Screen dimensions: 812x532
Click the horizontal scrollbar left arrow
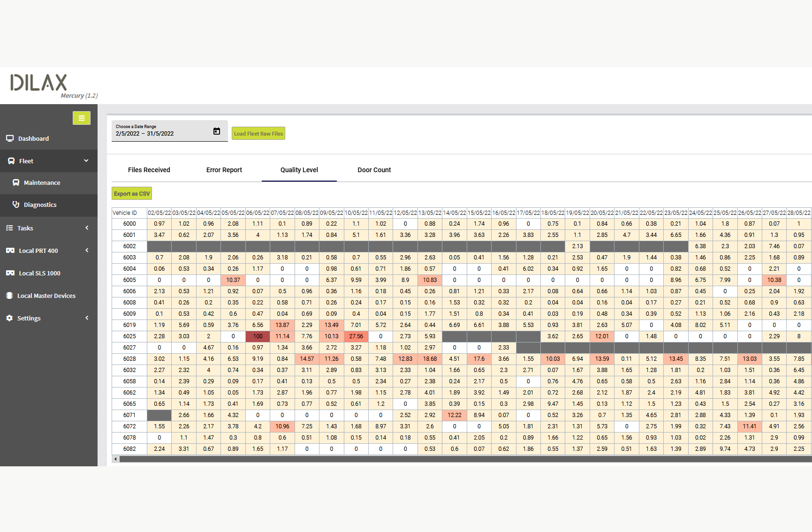[115, 459]
